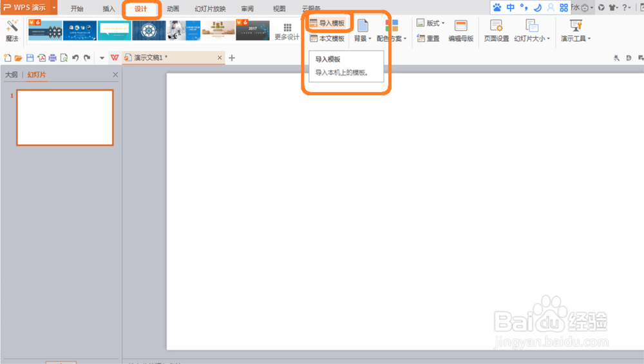The width and height of the screenshot is (644, 364).
Task: Select the 设计 ribbon tab
Action: [x=141, y=8]
